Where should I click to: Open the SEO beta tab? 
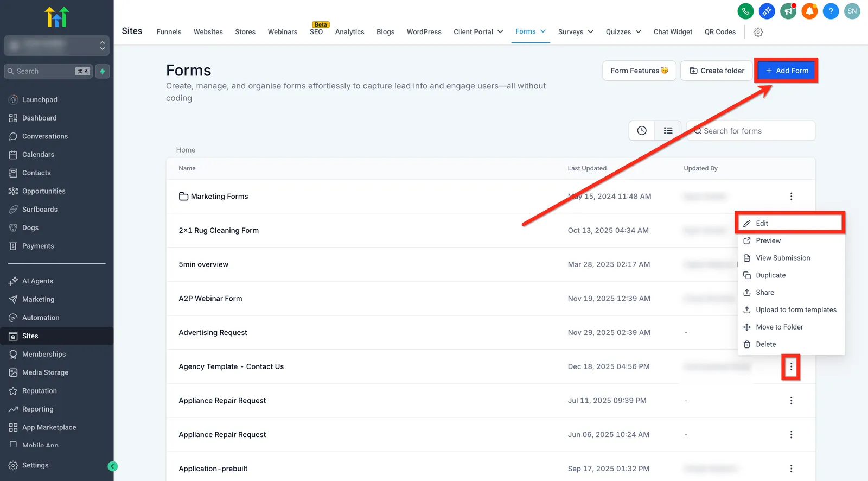click(x=316, y=32)
